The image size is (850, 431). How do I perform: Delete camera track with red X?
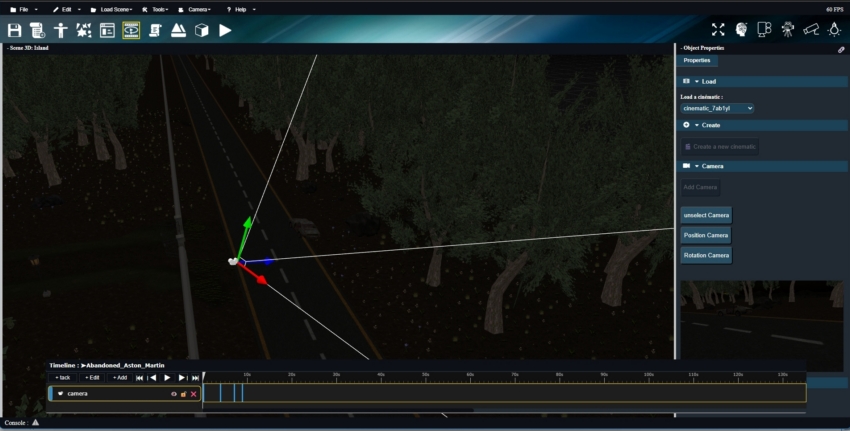click(x=194, y=394)
